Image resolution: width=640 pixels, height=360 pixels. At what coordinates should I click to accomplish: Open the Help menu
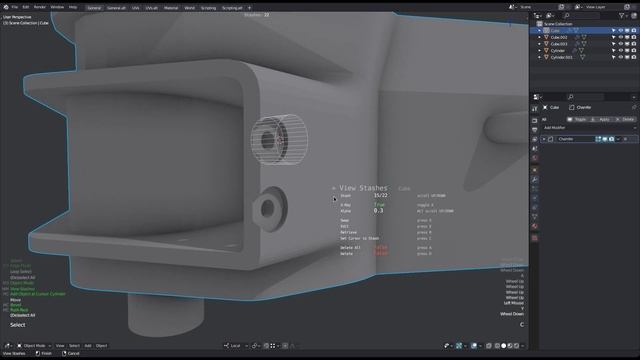pyautogui.click(x=73, y=7)
